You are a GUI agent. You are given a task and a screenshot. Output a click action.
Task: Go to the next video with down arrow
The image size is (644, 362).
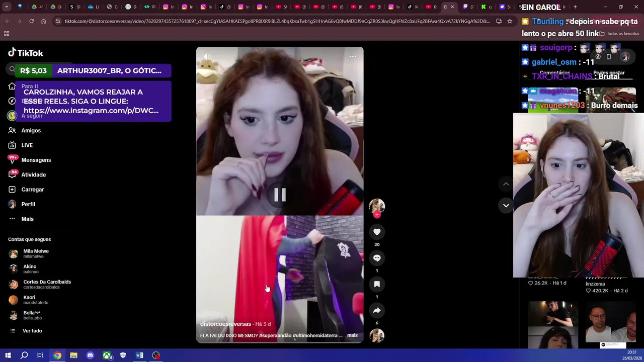[506, 205]
